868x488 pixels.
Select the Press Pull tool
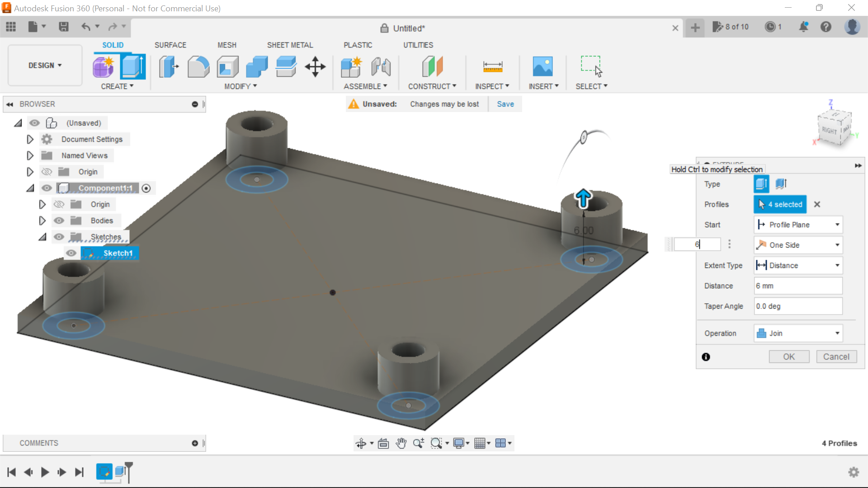tap(169, 67)
